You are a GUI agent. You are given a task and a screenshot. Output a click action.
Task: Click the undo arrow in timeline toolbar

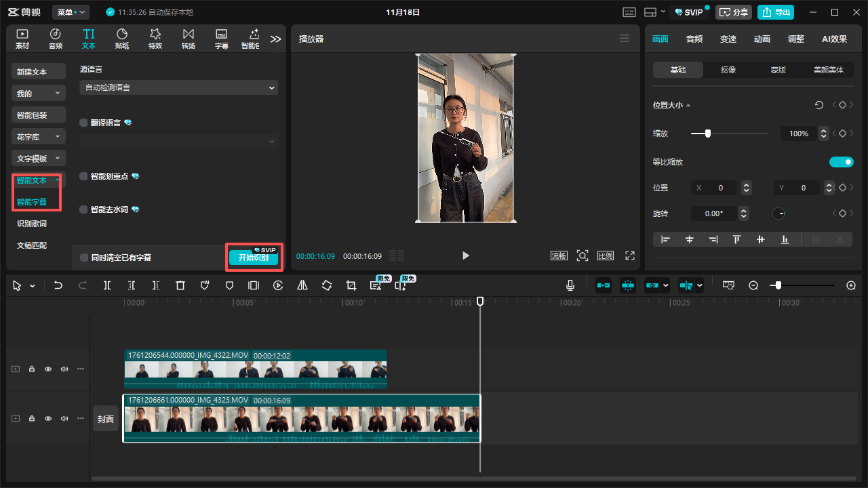tap(58, 285)
